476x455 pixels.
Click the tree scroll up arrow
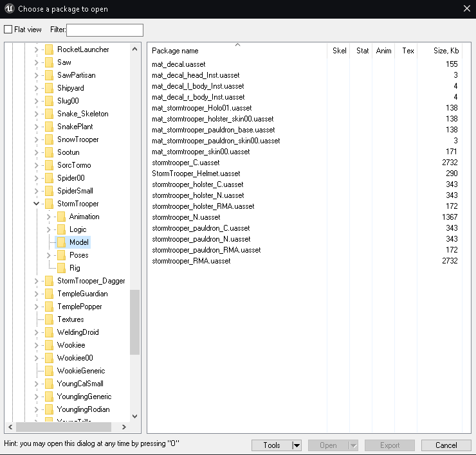pyautogui.click(x=135, y=49)
